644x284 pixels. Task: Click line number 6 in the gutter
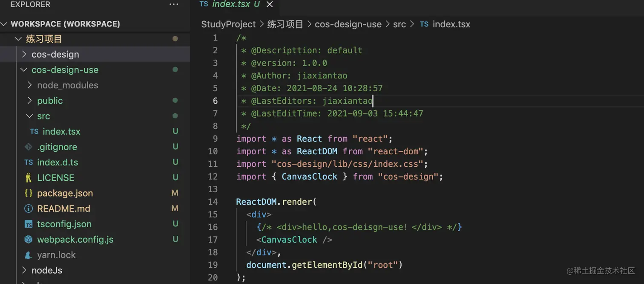pyautogui.click(x=215, y=101)
